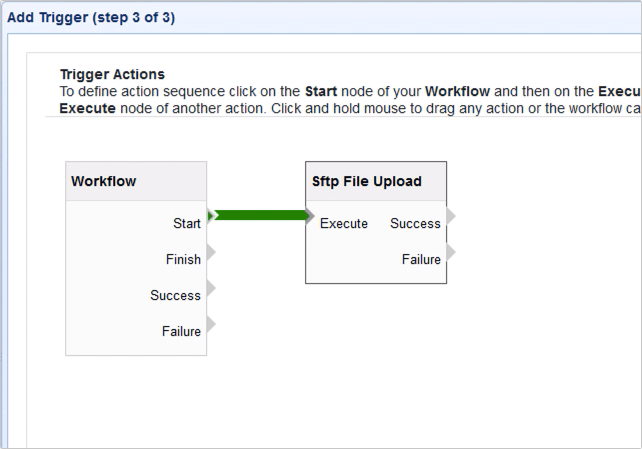
Task: Click the Add Trigger dialog title bar
Action: [x=300, y=18]
